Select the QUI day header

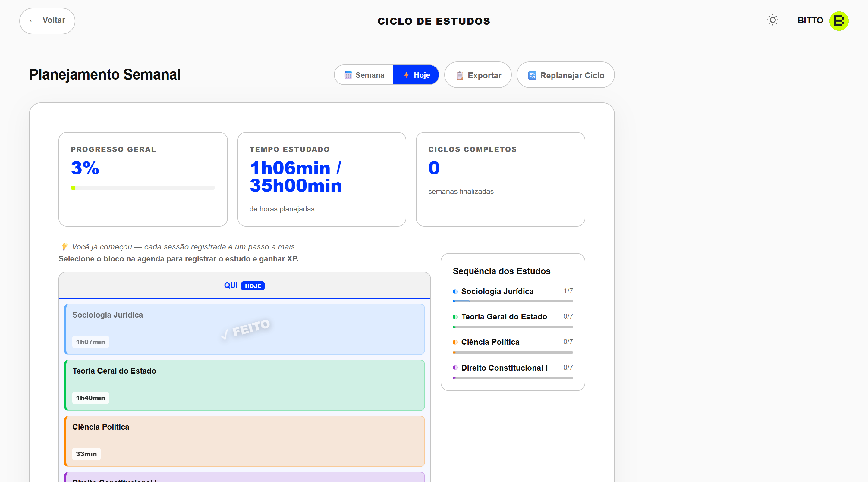tap(245, 285)
